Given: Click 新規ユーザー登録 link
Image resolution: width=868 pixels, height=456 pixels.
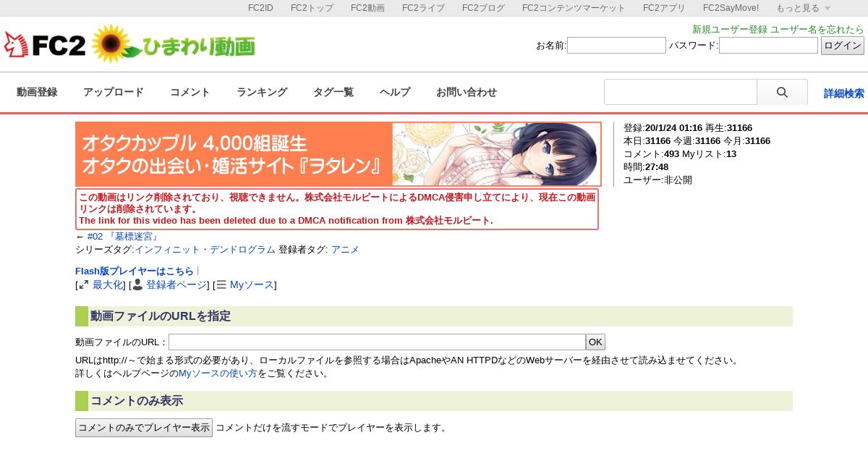Looking at the screenshot, I should pyautogui.click(x=730, y=30).
